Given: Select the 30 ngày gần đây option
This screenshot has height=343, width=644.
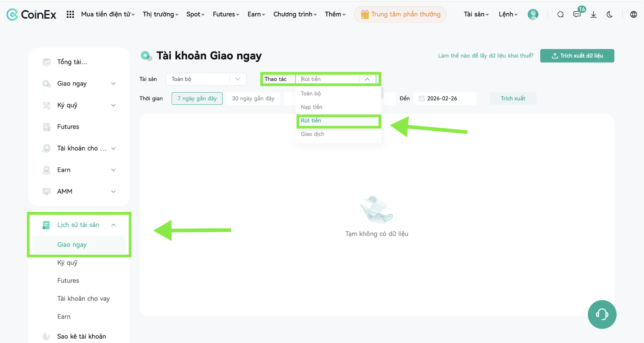Looking at the screenshot, I should click(253, 98).
